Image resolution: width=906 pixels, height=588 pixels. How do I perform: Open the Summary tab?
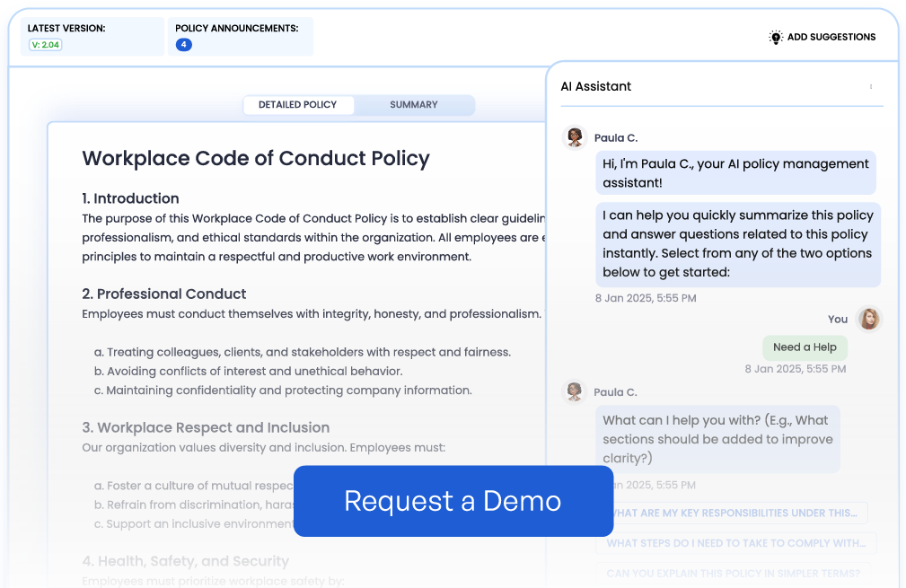(x=413, y=105)
